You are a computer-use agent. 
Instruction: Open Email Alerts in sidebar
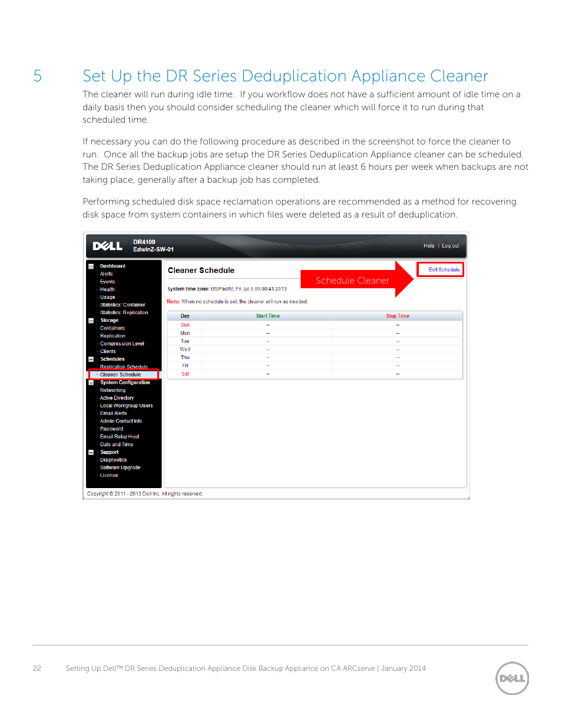pyautogui.click(x=113, y=413)
